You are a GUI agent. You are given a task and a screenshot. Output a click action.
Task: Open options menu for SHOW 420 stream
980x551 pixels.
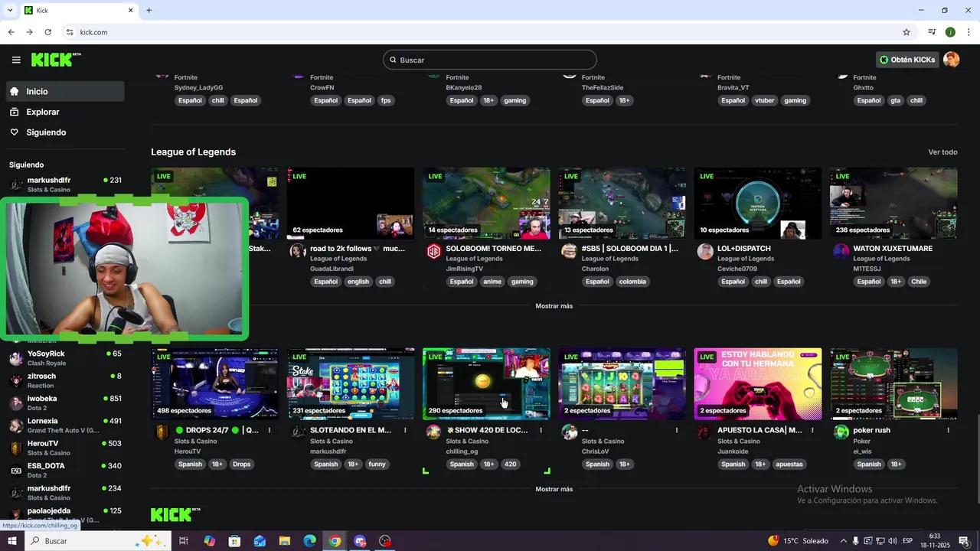click(x=541, y=430)
